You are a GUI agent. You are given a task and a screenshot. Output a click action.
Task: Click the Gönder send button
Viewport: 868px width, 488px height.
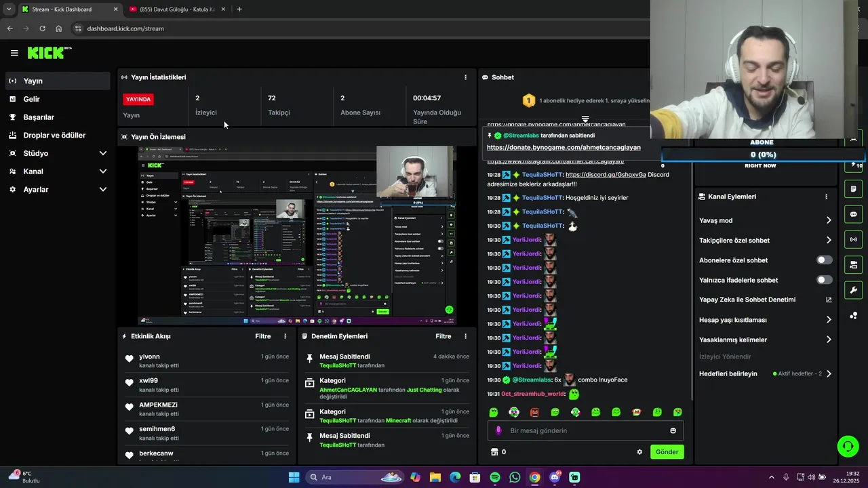pos(667,452)
